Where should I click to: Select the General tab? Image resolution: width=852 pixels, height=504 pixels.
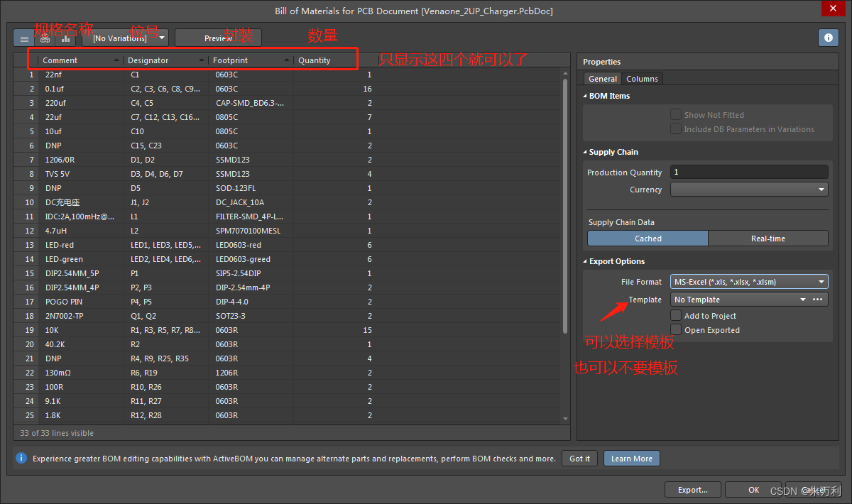602,79
